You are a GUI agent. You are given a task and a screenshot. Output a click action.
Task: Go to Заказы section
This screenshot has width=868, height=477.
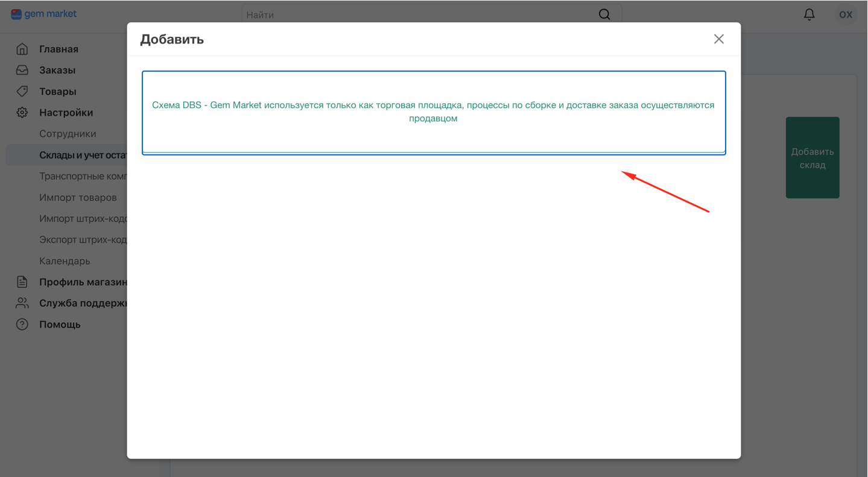point(57,70)
